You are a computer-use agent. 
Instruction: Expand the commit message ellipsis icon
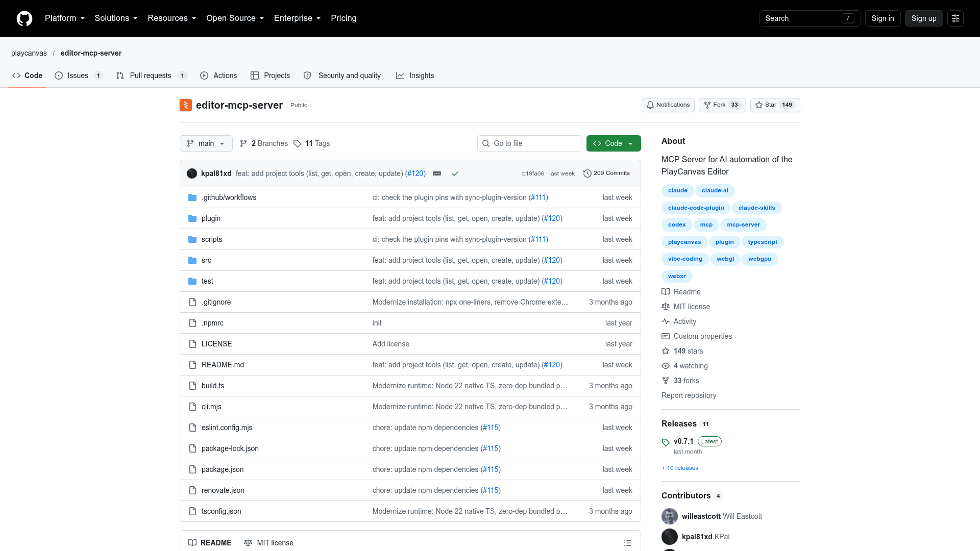(x=437, y=173)
